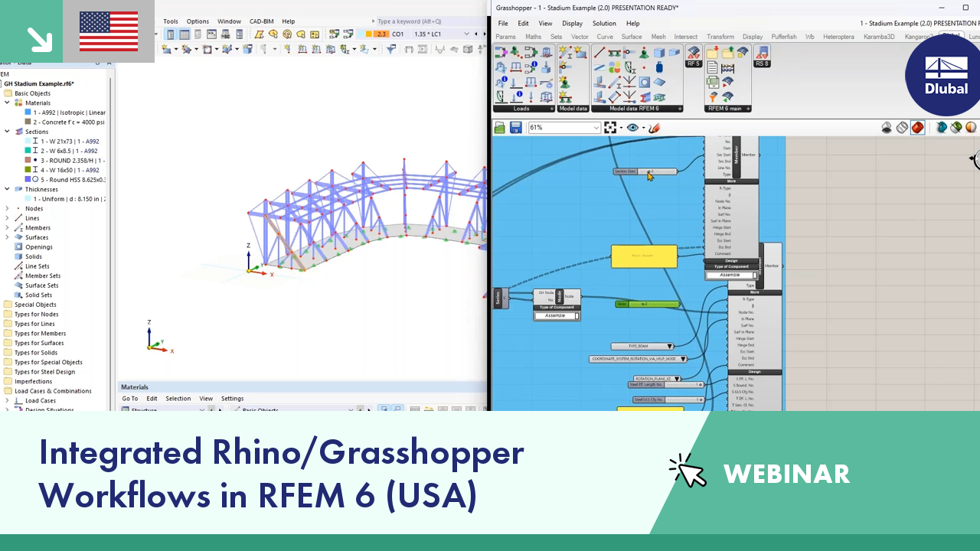
Task: Toggle wireframe preview mode in Grasshopper
Action: [902, 128]
